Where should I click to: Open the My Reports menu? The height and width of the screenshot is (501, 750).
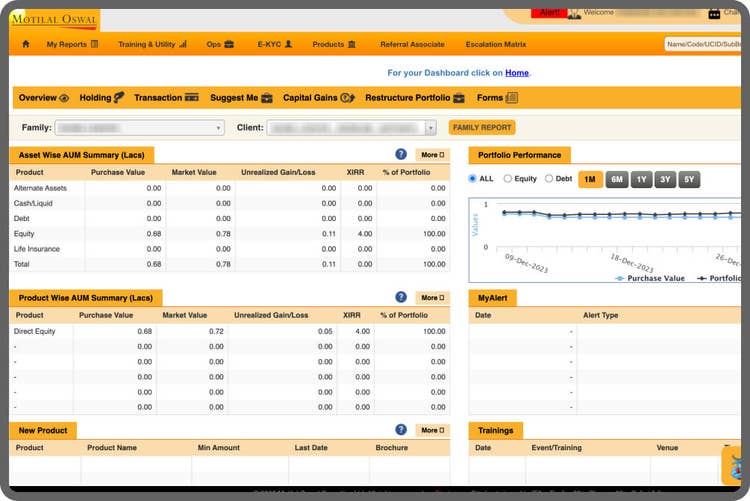72,44
